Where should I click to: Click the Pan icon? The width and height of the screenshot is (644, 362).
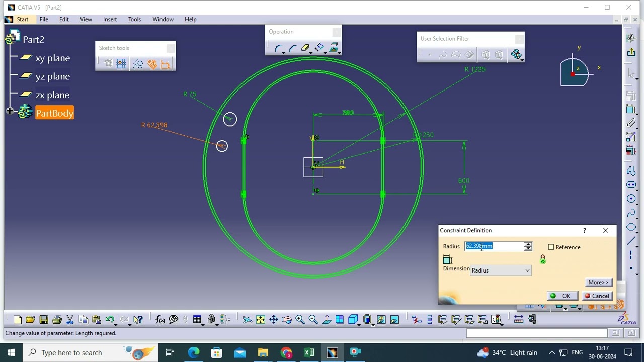click(274, 320)
